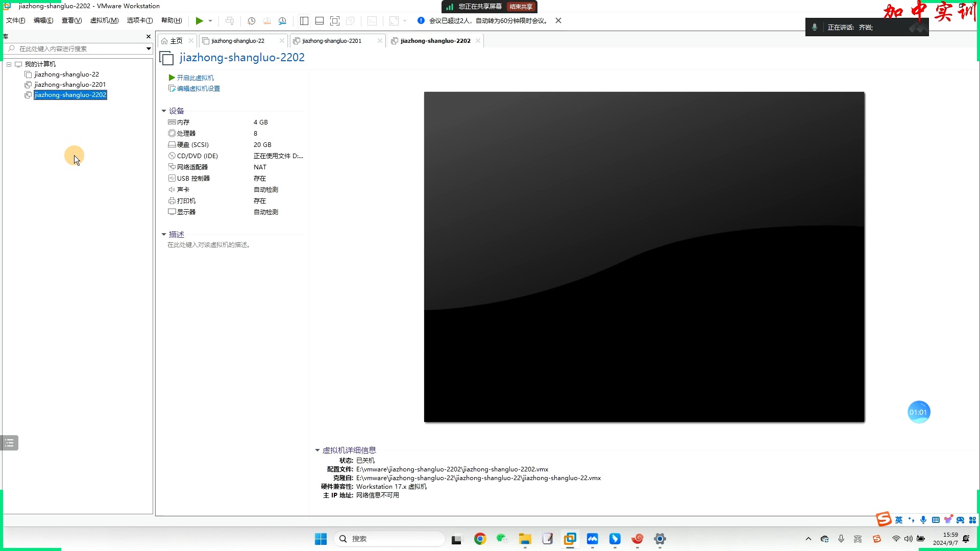Image resolution: width=980 pixels, height=551 pixels.
Task: Expand the system tray hidden icons chevron
Action: [808, 539]
